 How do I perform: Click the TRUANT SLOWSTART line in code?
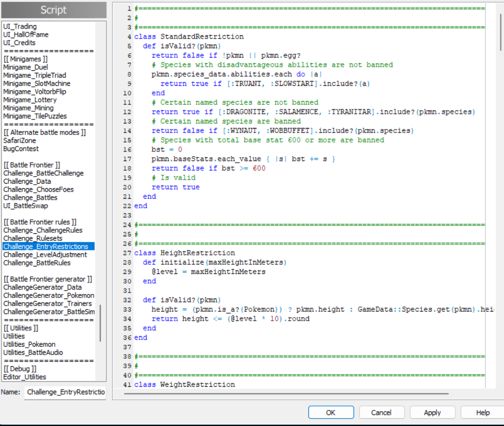click(265, 84)
